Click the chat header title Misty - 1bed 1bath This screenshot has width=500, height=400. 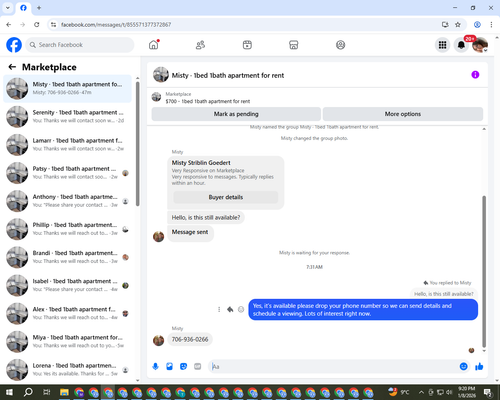point(228,75)
